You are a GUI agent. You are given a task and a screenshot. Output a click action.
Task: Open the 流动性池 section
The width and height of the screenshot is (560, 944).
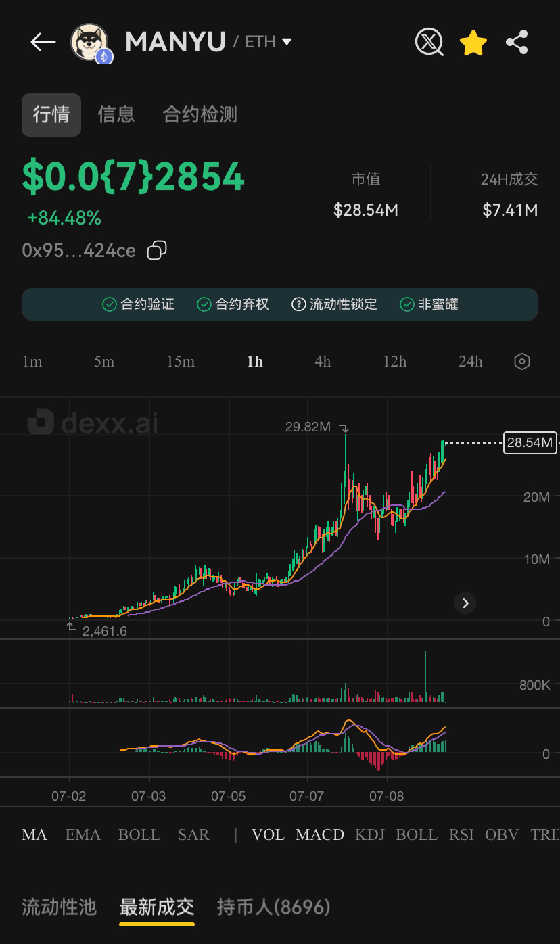click(x=60, y=907)
